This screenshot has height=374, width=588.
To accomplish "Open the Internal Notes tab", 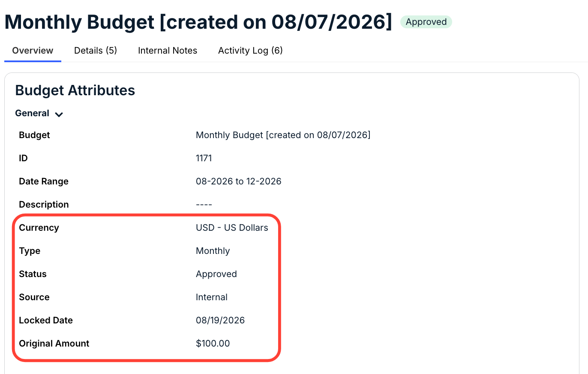I will pyautogui.click(x=168, y=51).
